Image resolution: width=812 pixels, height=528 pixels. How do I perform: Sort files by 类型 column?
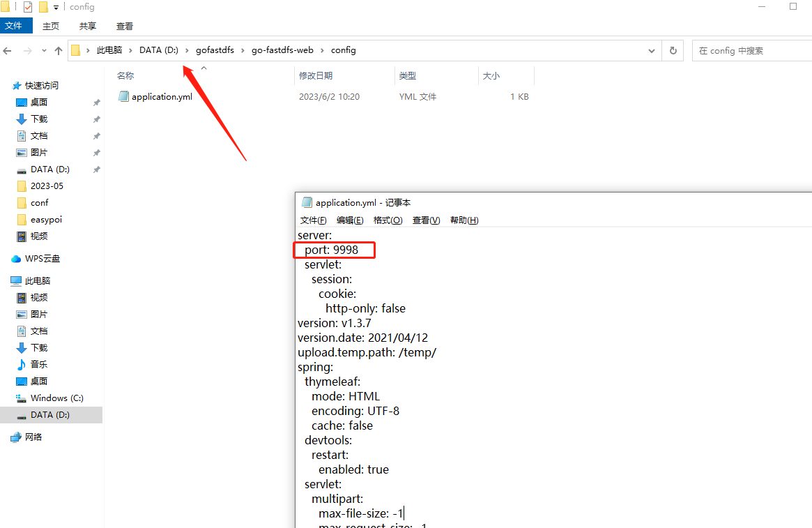[x=407, y=75]
